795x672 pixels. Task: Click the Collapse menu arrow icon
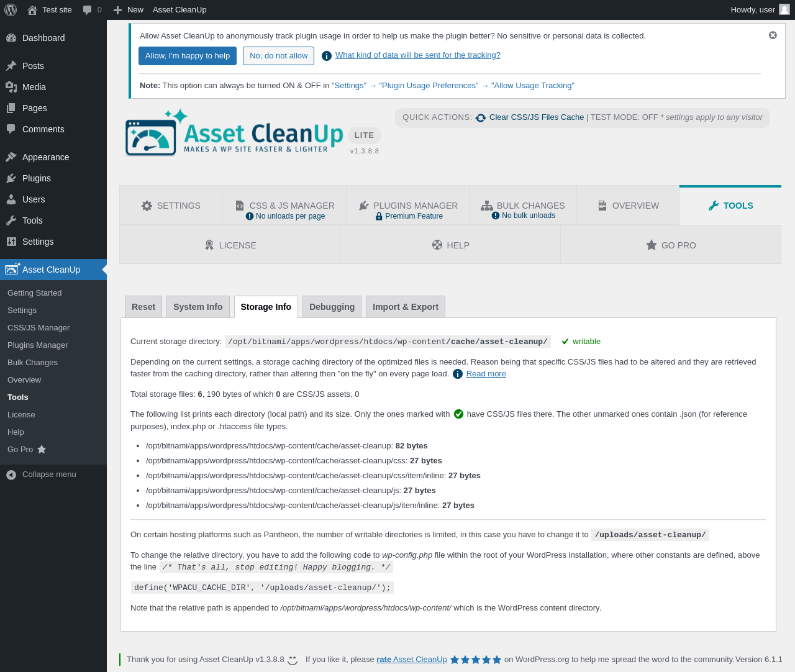(11, 474)
